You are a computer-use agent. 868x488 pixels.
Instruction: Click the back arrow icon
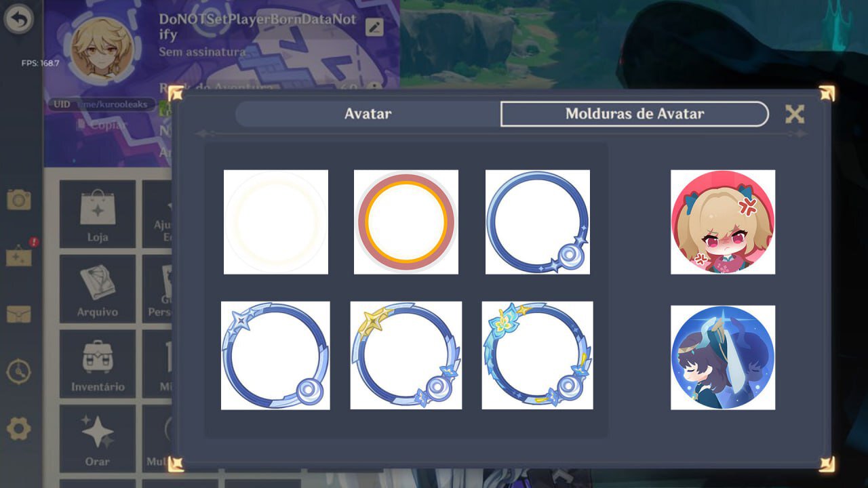click(19, 20)
